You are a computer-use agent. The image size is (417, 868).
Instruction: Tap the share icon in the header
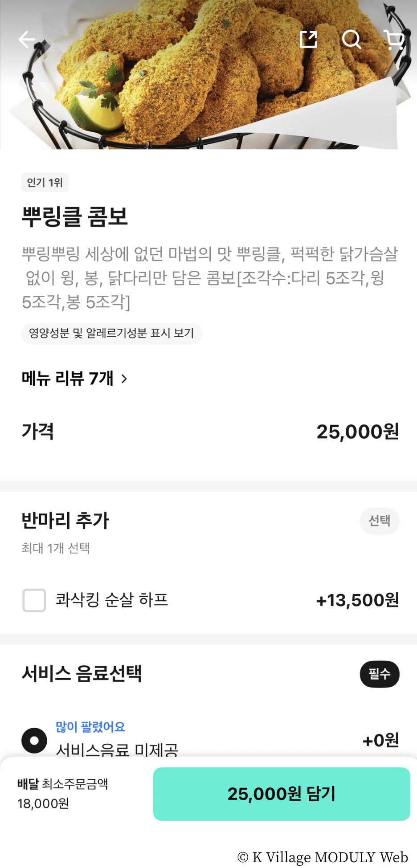tap(308, 39)
